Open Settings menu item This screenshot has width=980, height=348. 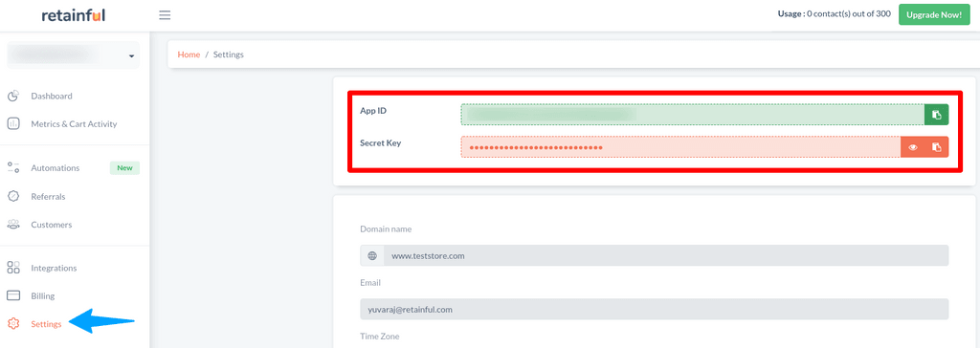coord(46,324)
